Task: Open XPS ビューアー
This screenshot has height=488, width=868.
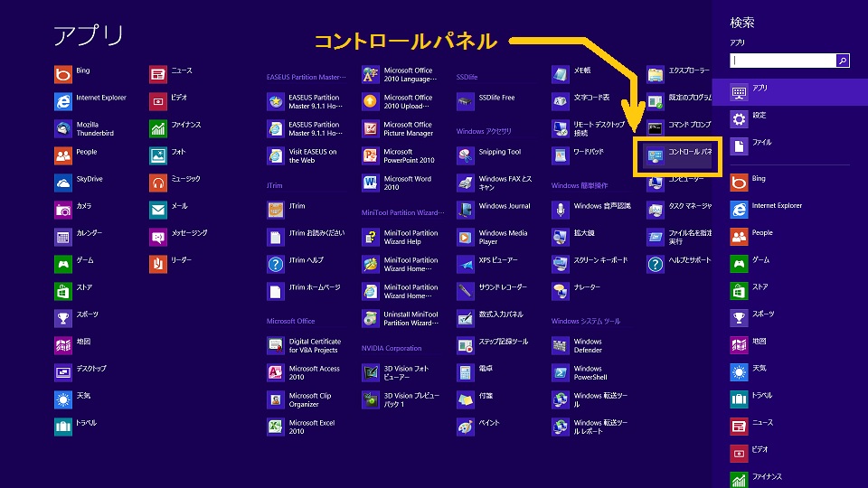Action: [487, 264]
